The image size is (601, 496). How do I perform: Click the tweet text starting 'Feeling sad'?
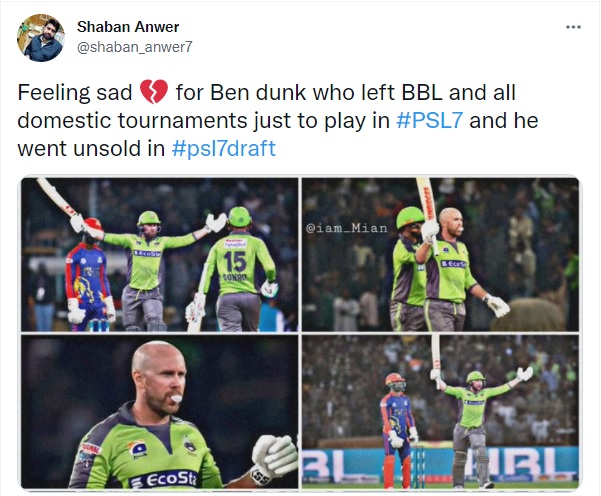coord(278,120)
